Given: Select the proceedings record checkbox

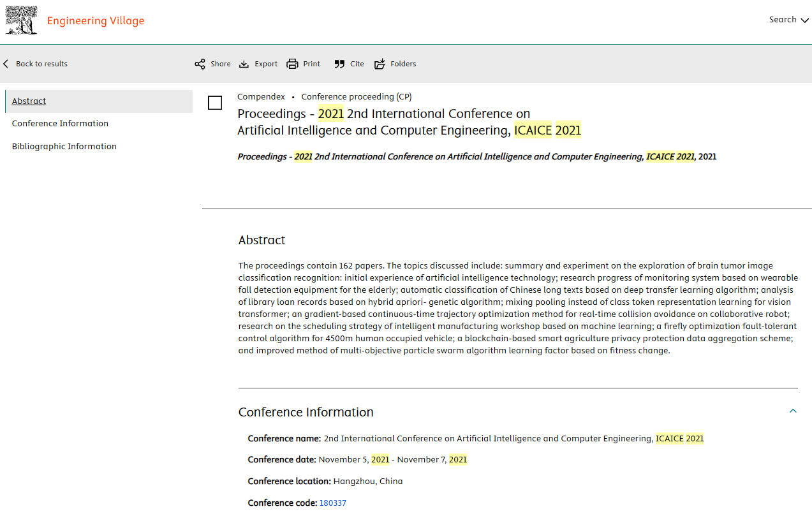Looking at the screenshot, I should pos(215,103).
